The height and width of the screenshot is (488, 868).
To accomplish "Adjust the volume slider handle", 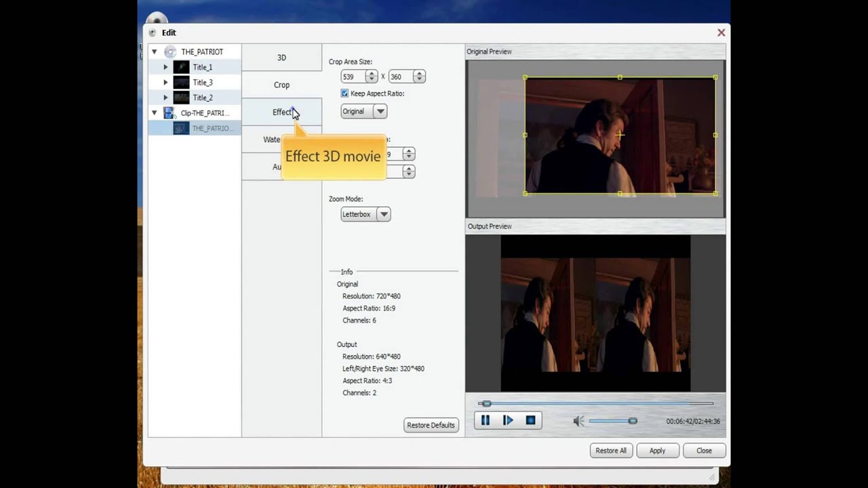I will [633, 421].
